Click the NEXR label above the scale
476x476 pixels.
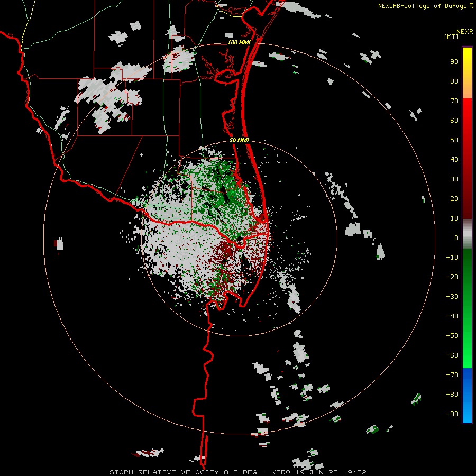(x=464, y=32)
